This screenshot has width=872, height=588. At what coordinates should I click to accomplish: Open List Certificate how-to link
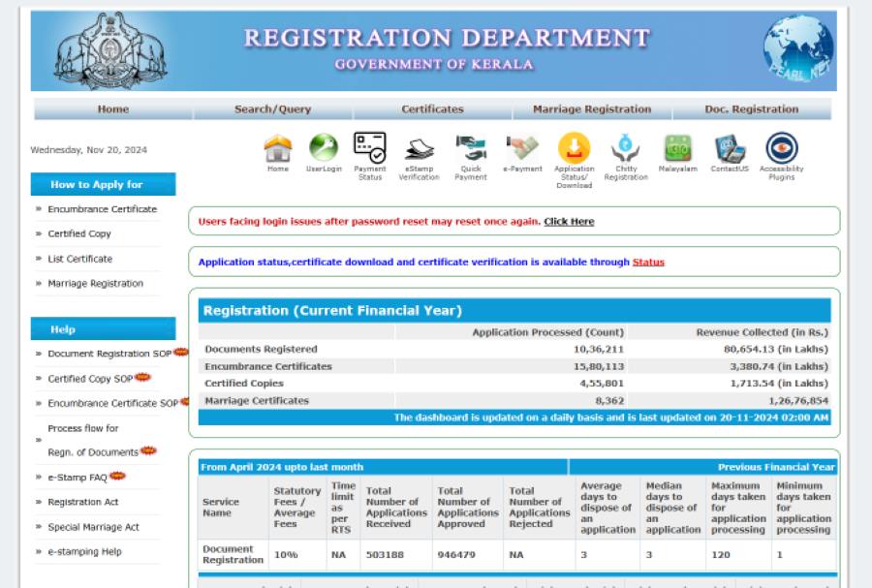pyautogui.click(x=80, y=259)
